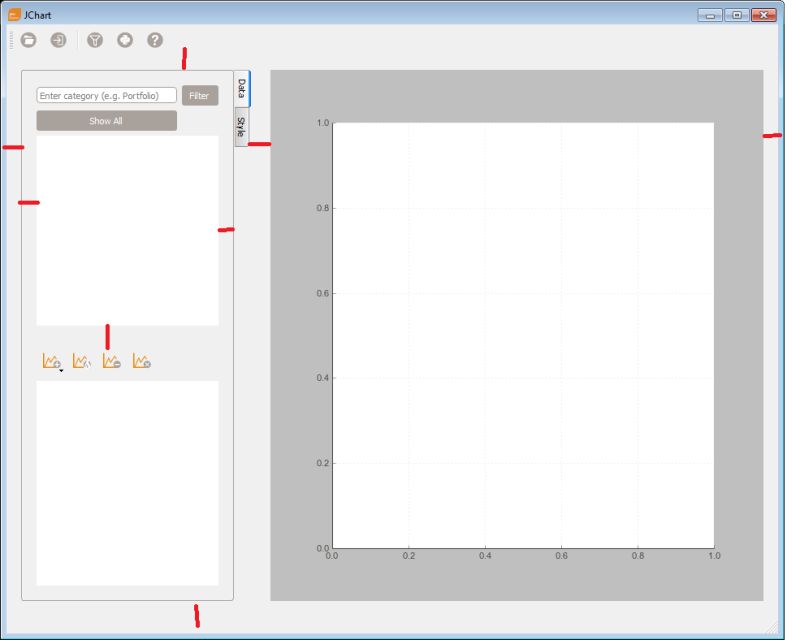Viewport: 800px width, 640px height.
Task: Click the import data toolbar icon
Action: [57, 40]
